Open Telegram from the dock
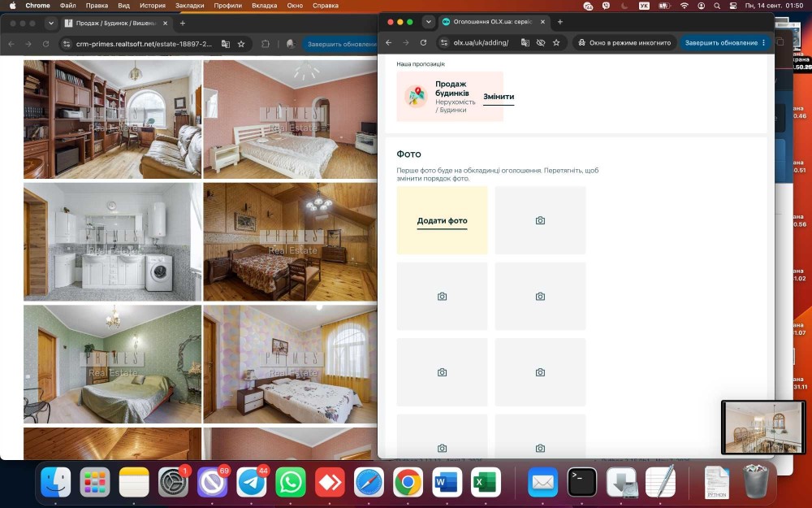 252,483
